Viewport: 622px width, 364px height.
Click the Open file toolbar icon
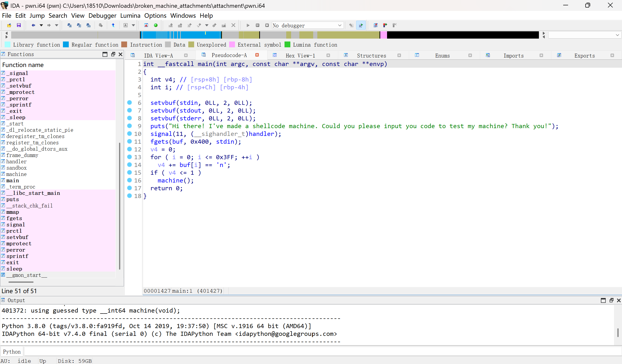[x=9, y=25]
